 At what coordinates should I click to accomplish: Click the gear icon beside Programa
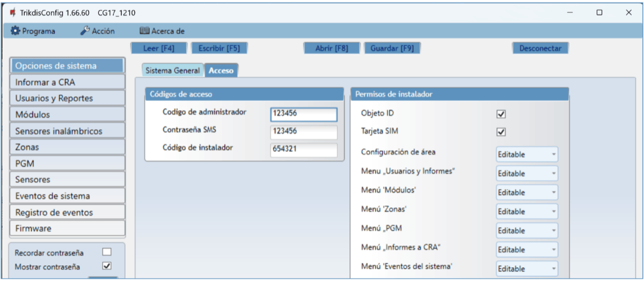16,31
